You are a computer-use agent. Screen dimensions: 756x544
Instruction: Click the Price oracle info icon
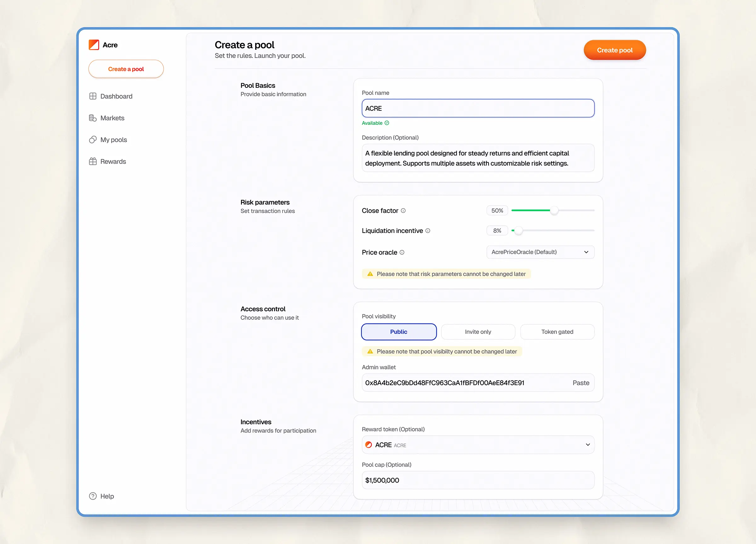pos(402,252)
